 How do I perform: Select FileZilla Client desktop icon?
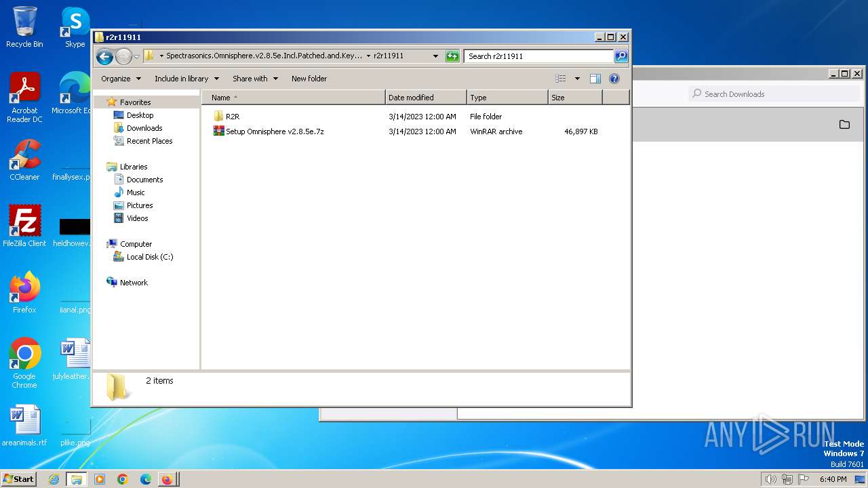[x=24, y=226]
